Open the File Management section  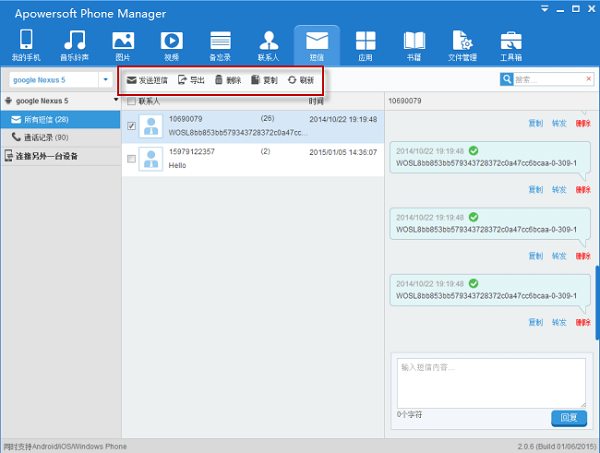[463, 45]
